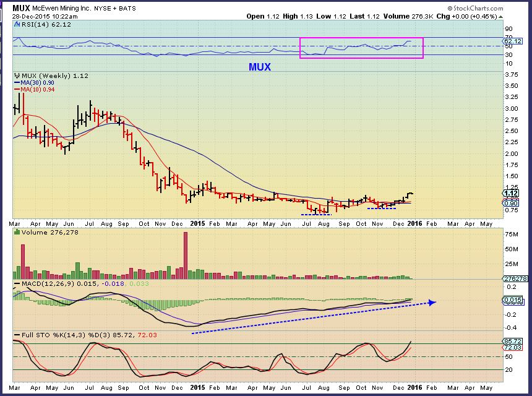Image resolution: width=532 pixels, height=396 pixels.
Task: Click the 'Volume 276,278' panel label
Action: [50, 232]
